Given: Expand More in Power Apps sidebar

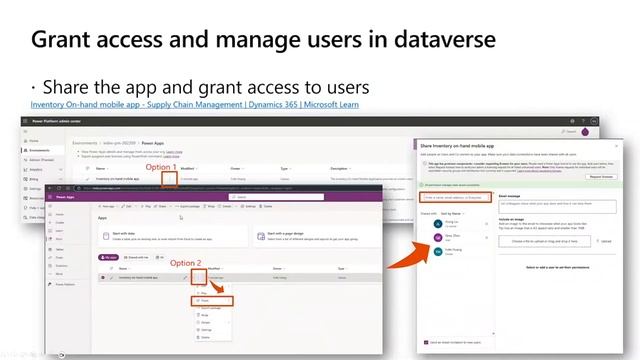Looking at the screenshot, I should 56,274.
